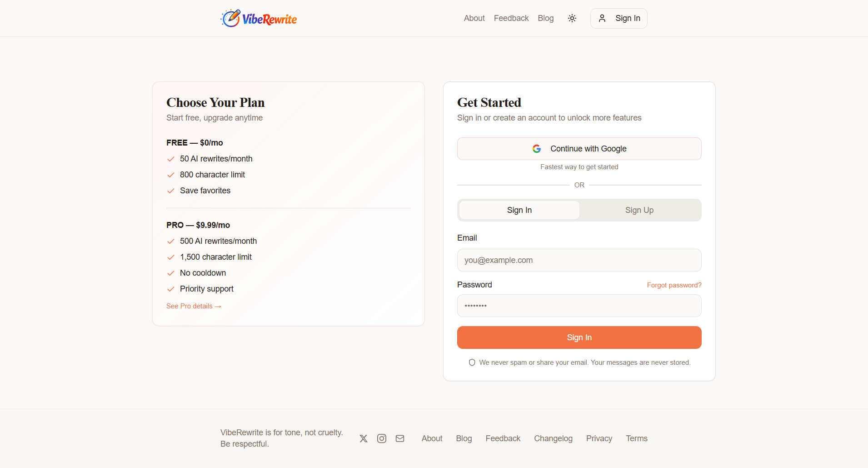
Task: Open the Instagram footer icon
Action: (382, 438)
